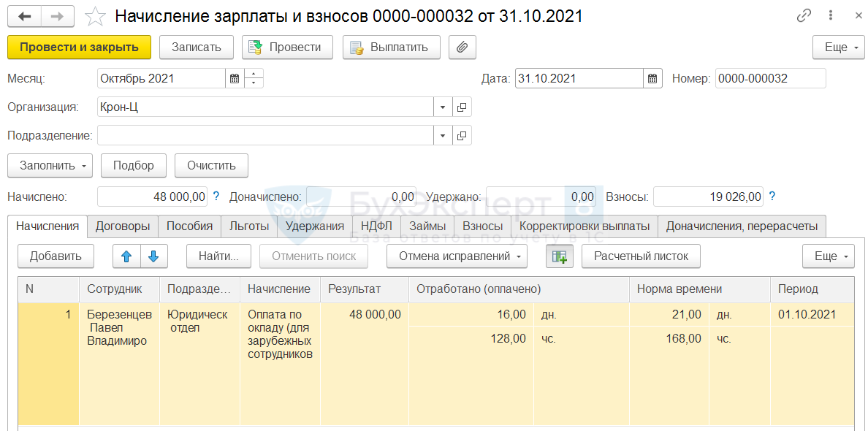868x431 pixels.
Task: Expand the Подразделение dropdown list
Action: click(443, 136)
